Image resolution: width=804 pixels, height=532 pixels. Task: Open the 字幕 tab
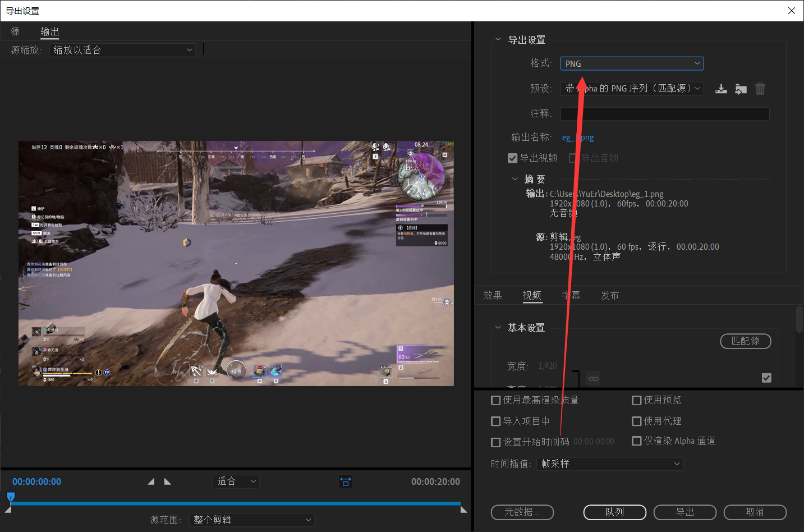point(571,295)
